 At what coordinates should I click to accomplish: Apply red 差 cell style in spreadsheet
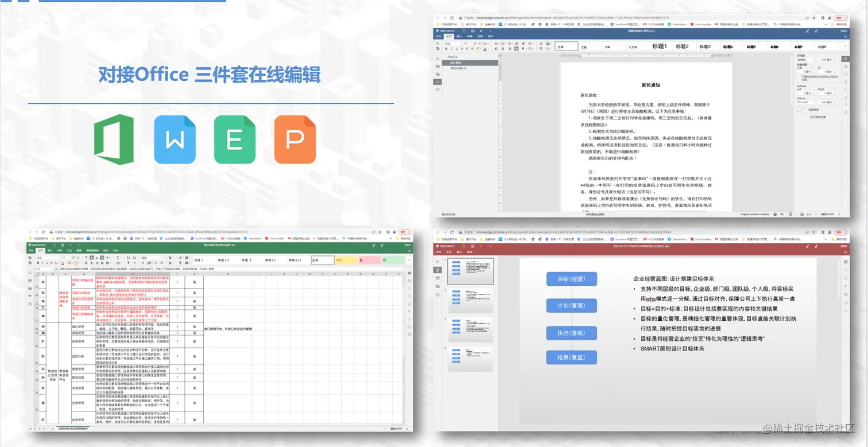(x=370, y=260)
